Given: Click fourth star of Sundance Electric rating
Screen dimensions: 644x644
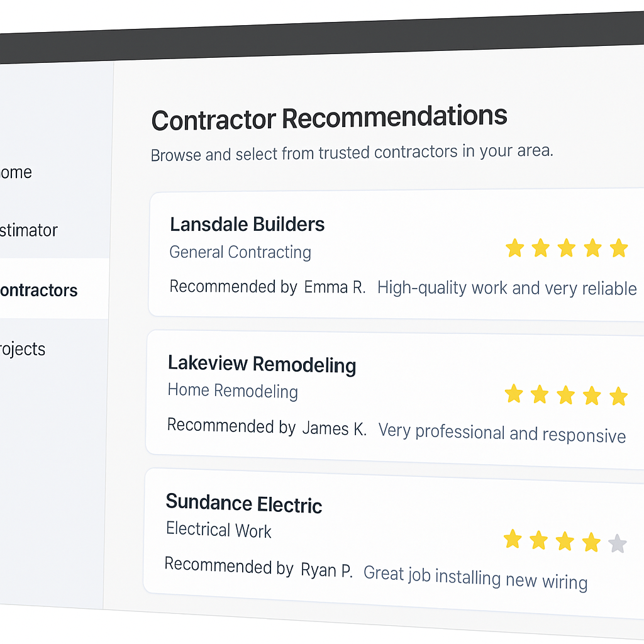Looking at the screenshot, I should pyautogui.click(x=591, y=542).
